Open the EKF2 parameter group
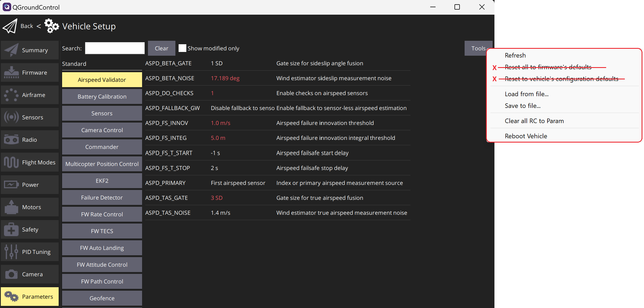The image size is (644, 308). point(102,181)
